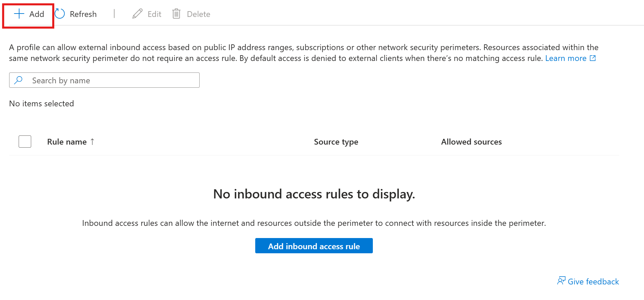Click the Allowed sources column header

click(x=471, y=142)
